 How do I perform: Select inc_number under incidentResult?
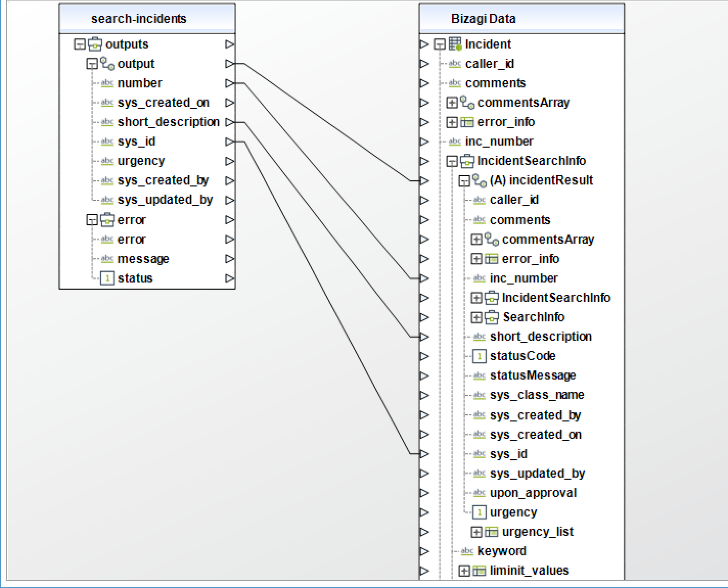tap(524, 278)
